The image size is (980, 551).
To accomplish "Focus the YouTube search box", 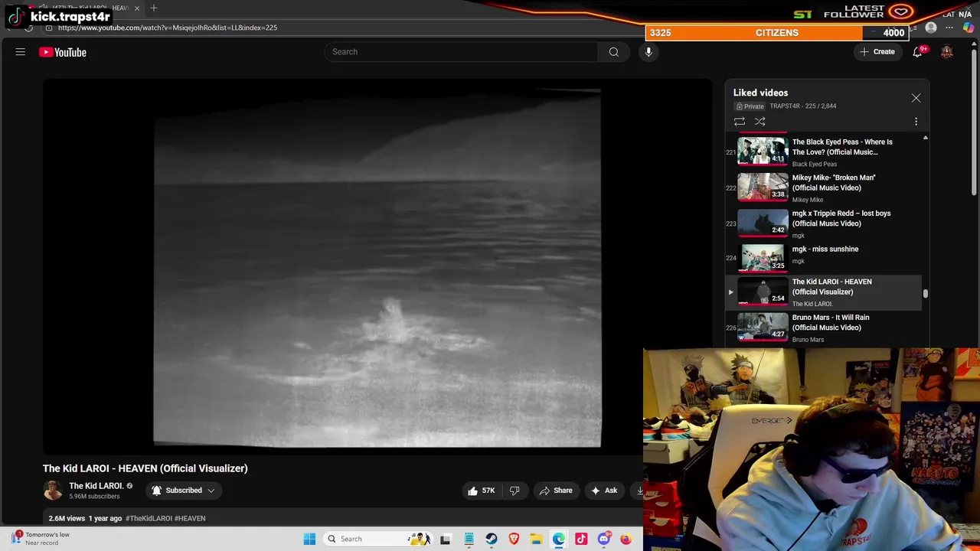I will coord(460,52).
